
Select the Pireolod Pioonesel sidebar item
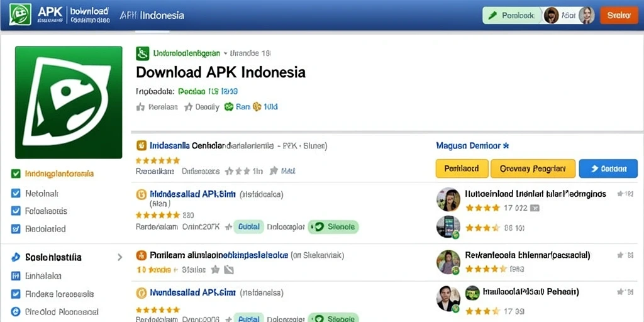(x=62, y=312)
